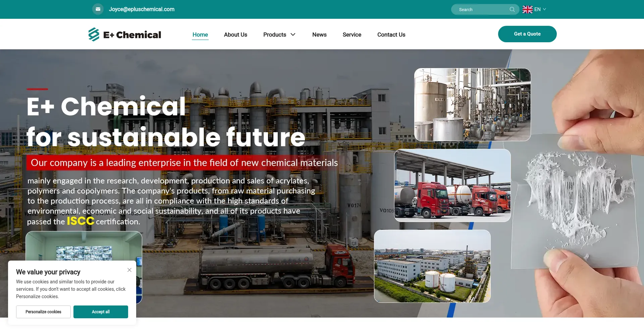The width and height of the screenshot is (644, 333).
Task: Click the search magnifier icon
Action: [512, 9]
